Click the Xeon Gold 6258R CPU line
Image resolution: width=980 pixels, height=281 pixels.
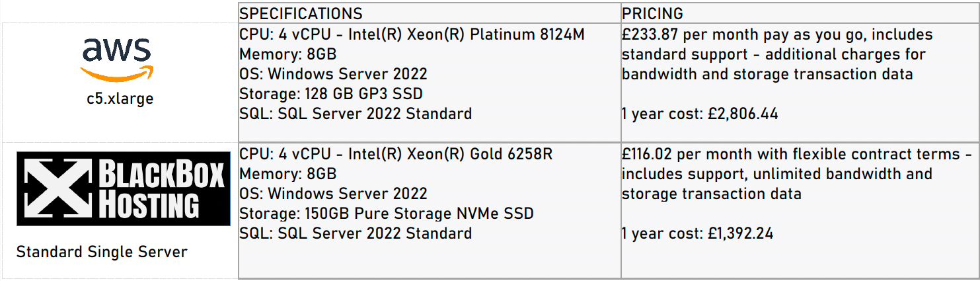396,154
